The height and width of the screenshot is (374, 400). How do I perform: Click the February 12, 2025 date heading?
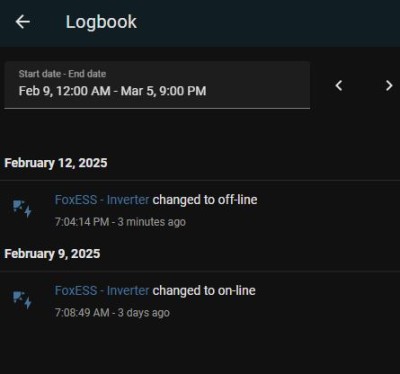pos(56,163)
